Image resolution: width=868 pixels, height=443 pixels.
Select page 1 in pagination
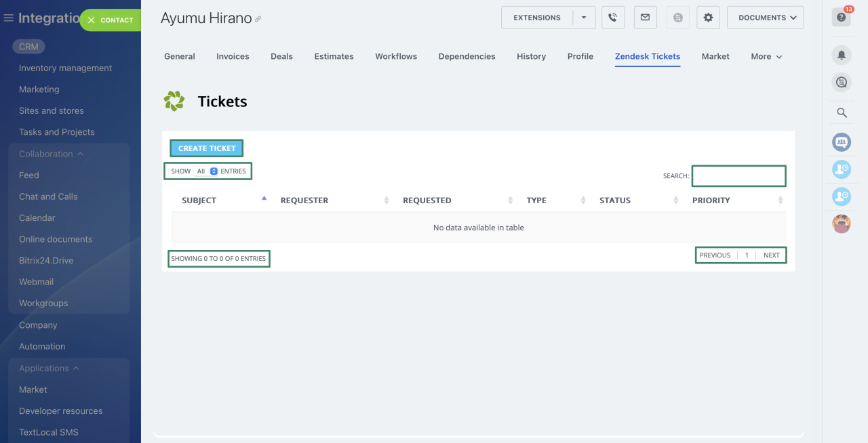[x=747, y=255]
